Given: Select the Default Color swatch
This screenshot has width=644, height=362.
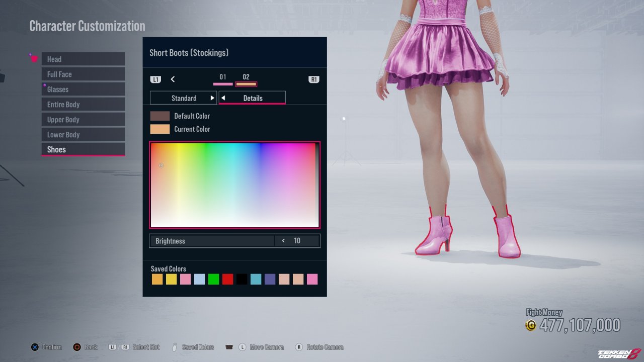Looking at the screenshot, I should [x=160, y=116].
